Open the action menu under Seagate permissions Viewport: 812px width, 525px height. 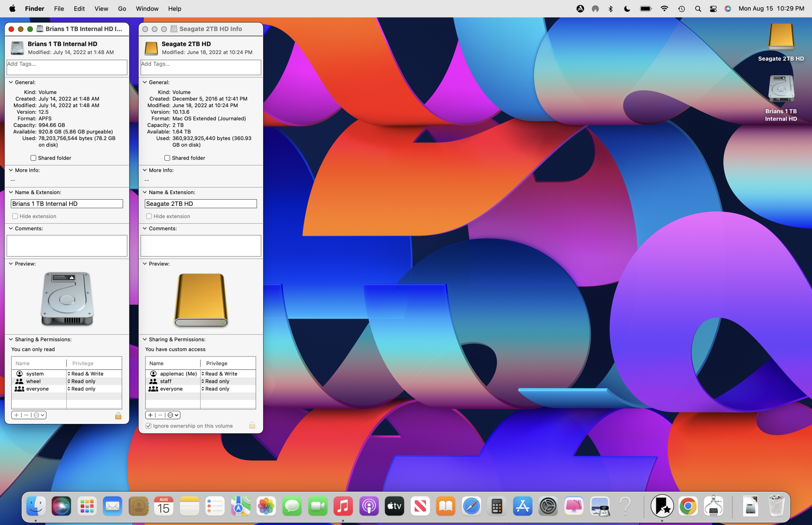[x=173, y=415]
